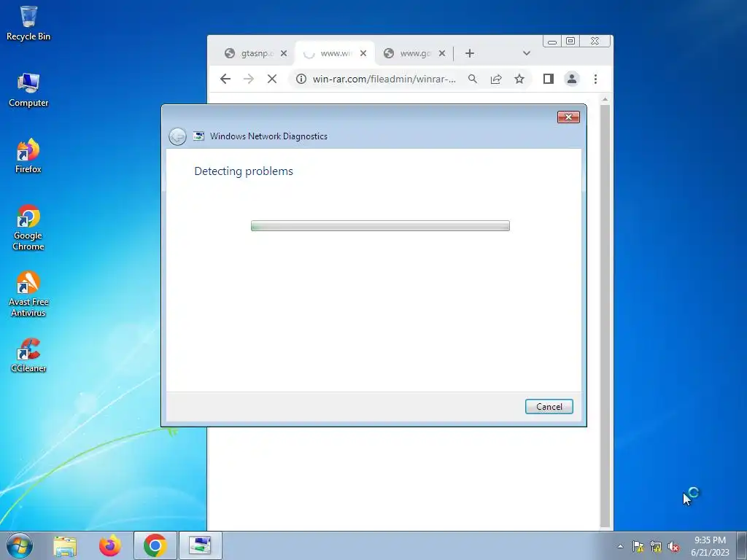This screenshot has height=560, width=747.
Task: Minimize the Chrome window
Action: (552, 42)
